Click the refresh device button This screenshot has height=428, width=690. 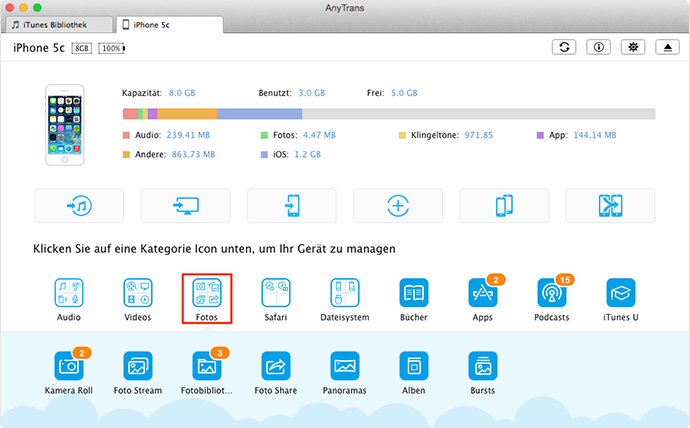[x=564, y=47]
